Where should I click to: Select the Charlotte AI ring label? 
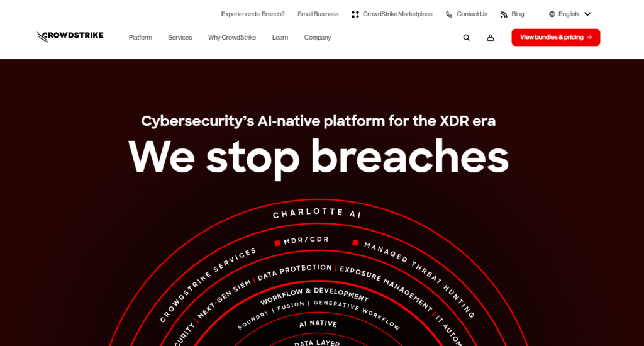[317, 214]
